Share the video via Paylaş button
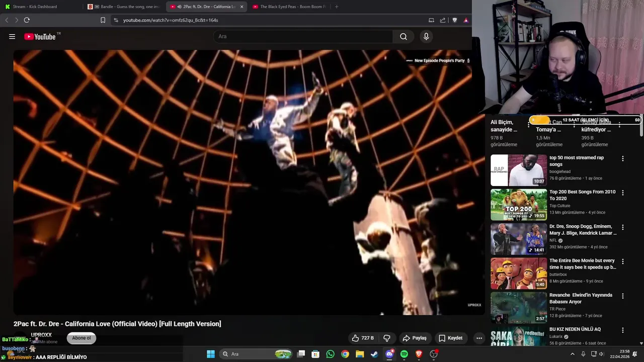The height and width of the screenshot is (362, 644). 415,338
